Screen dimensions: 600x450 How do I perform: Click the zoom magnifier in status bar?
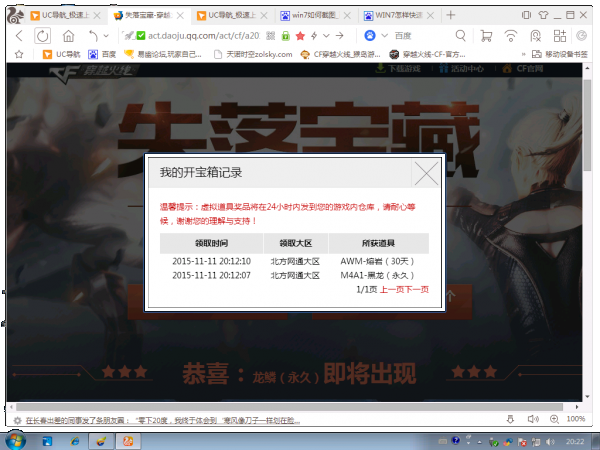point(554,419)
